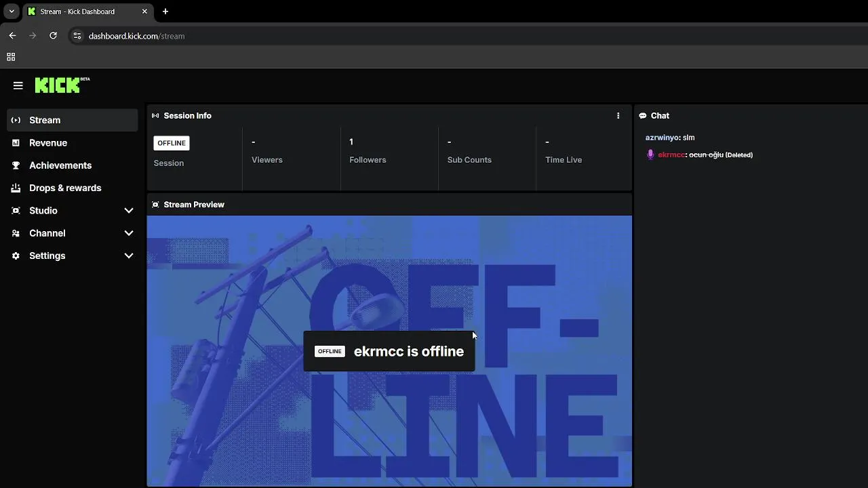Open Session Info three-dot options menu
Screen dimensions: 868x488
tap(618, 116)
